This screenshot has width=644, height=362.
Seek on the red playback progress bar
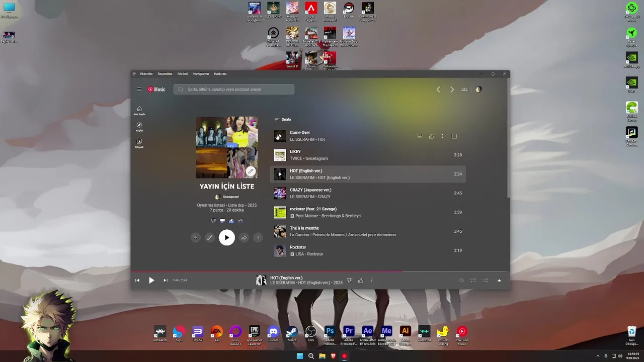click(320, 272)
